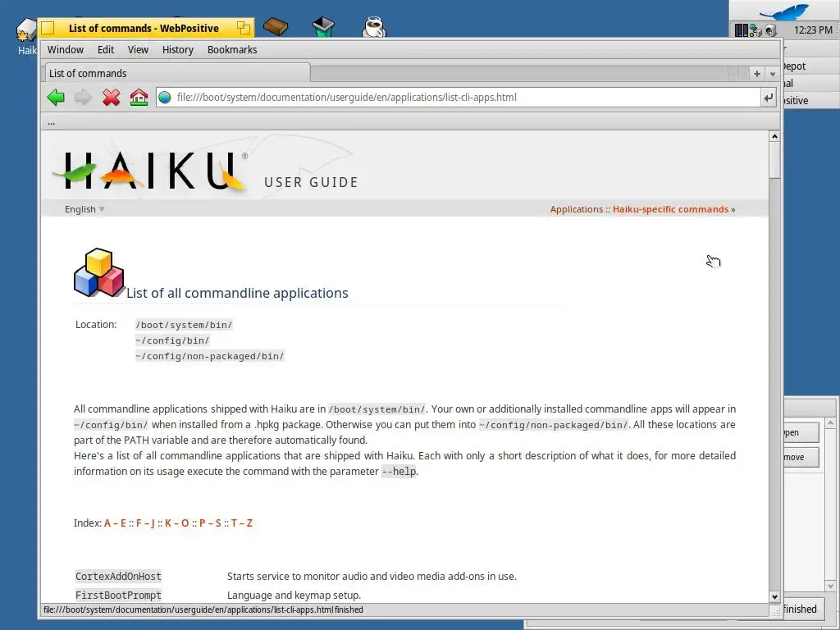Screen dimensions: 840x630
Task: Click the Remove button in background window
Action: (x=801, y=457)
